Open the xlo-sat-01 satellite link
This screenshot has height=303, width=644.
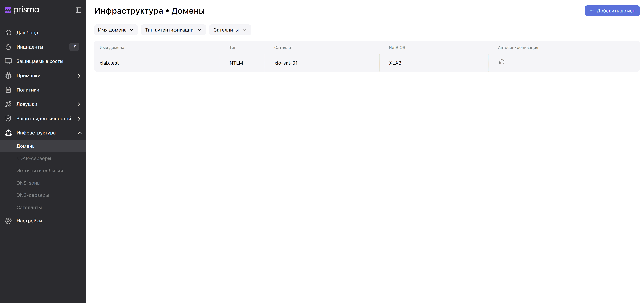(286, 63)
